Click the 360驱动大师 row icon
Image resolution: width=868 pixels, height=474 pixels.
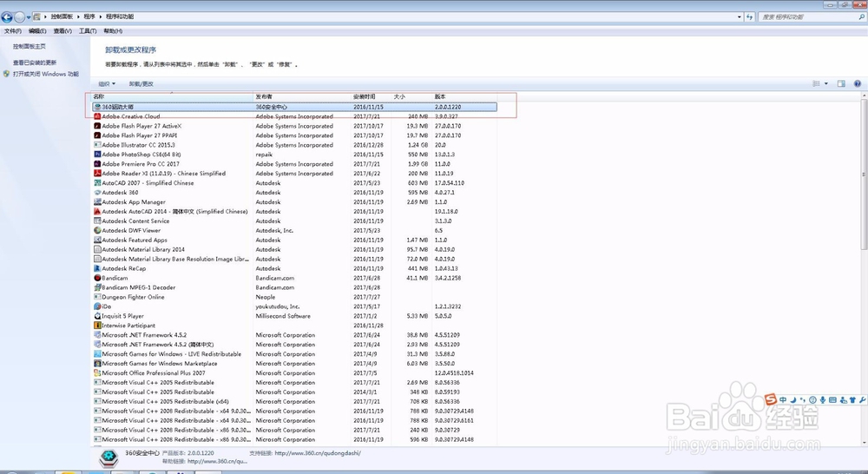point(97,107)
